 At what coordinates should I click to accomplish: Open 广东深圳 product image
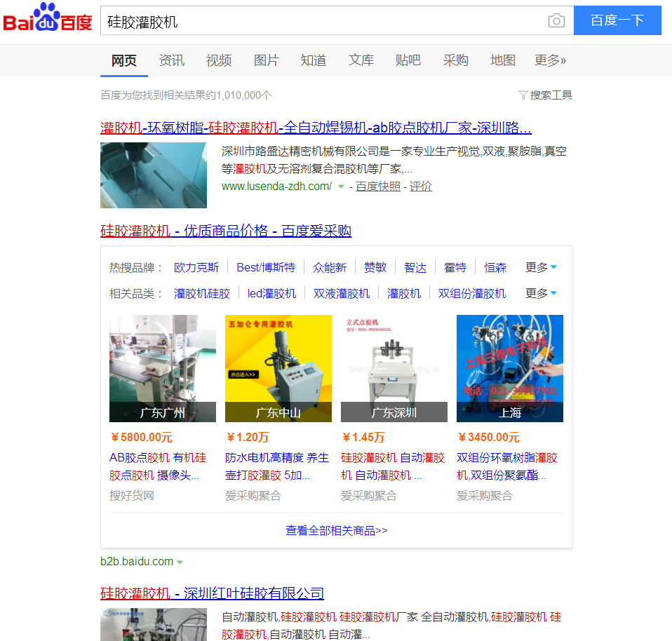point(394,368)
